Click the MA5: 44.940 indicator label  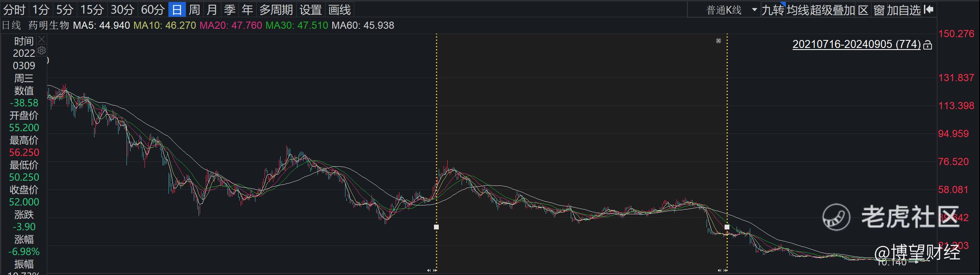click(101, 26)
